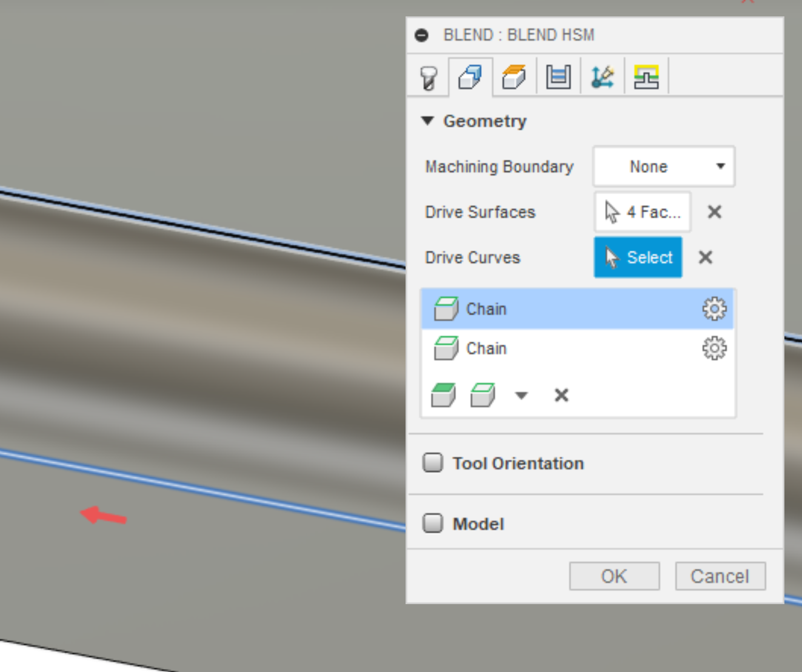Clear the Drive Curves selection with X
802x672 pixels.
(706, 257)
